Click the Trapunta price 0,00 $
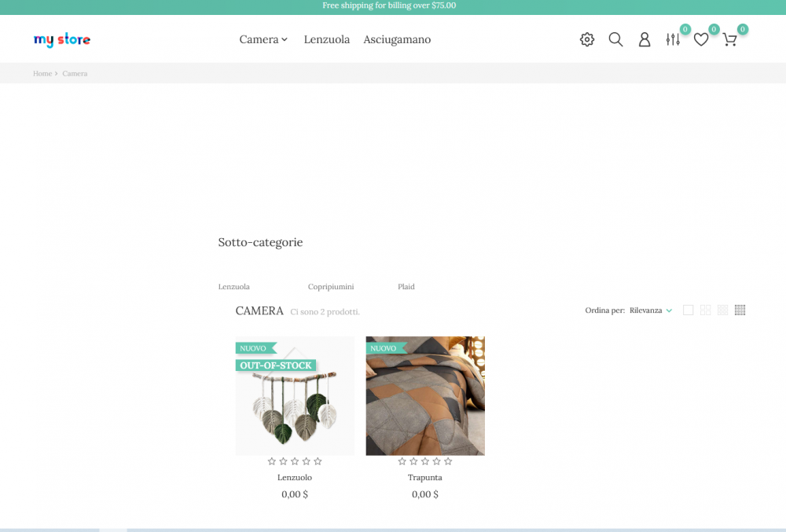The image size is (786, 532). pyautogui.click(x=425, y=494)
